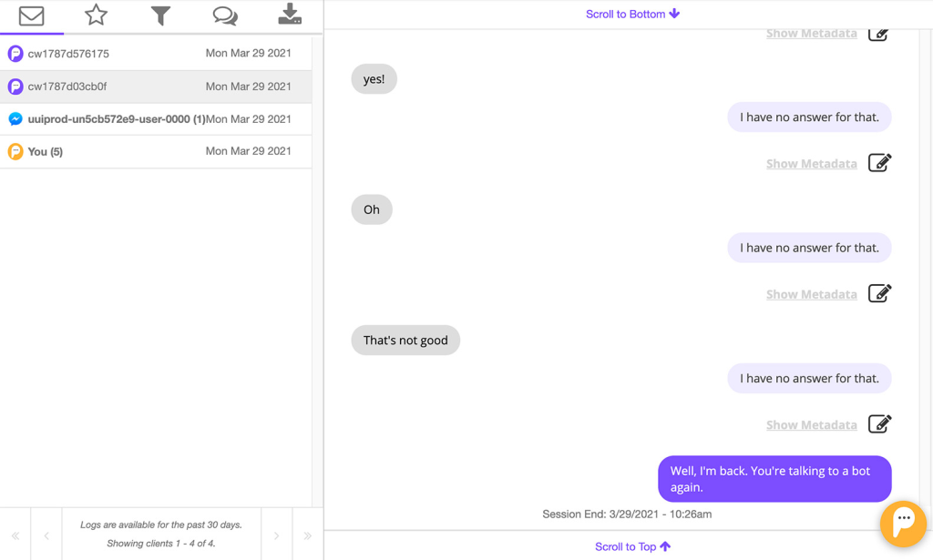This screenshot has height=560, width=933.
Task: Jump to the first page with double-left arrow
Action: pyautogui.click(x=17, y=535)
